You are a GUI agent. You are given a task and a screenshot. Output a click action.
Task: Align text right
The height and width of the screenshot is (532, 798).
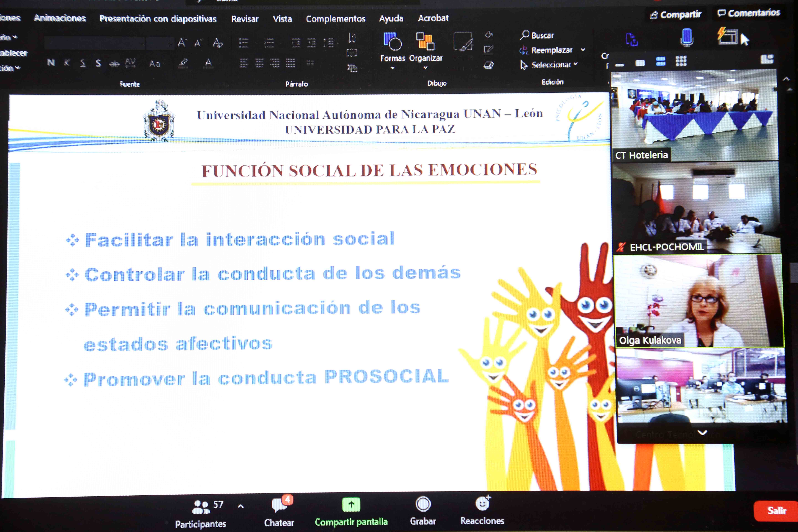tap(275, 63)
